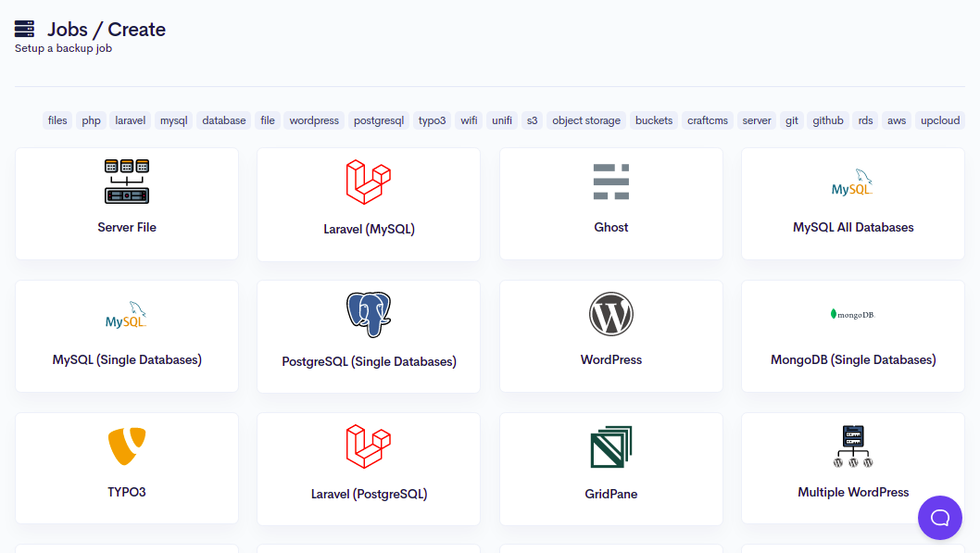Filter by the github tag
980x553 pixels.
(x=828, y=120)
